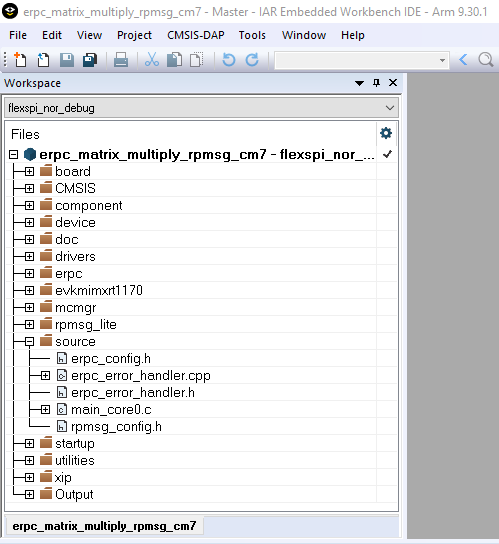Select the erpc_matrix_multiply_rpmsg_cm7 workspace tab
This screenshot has width=499, height=544.
(x=104, y=526)
